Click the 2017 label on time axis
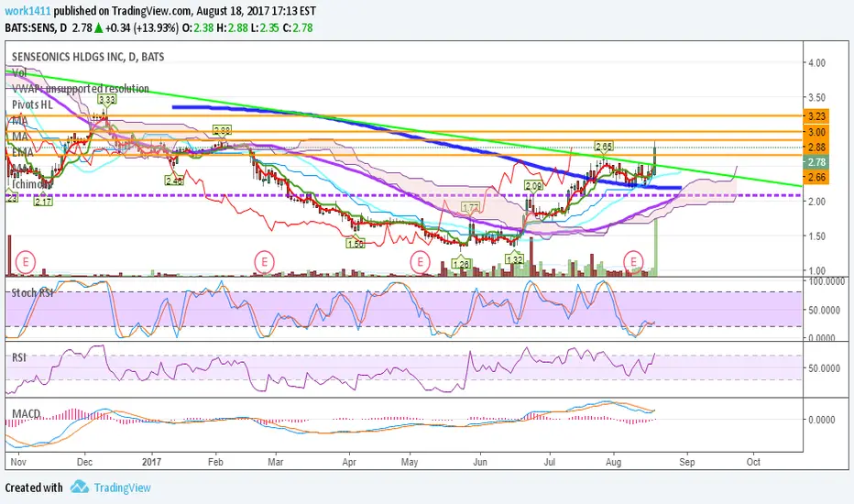Screen dimensions: 854x504 point(151,462)
